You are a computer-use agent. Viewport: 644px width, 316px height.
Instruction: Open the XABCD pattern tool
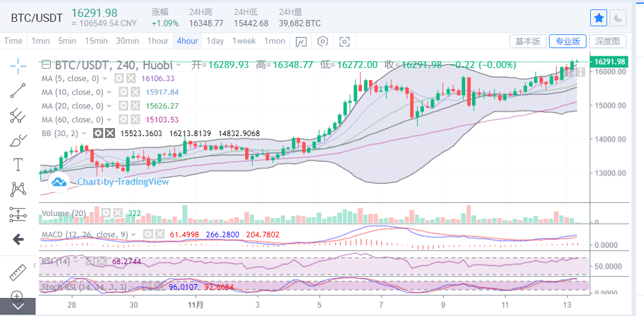pos(18,189)
